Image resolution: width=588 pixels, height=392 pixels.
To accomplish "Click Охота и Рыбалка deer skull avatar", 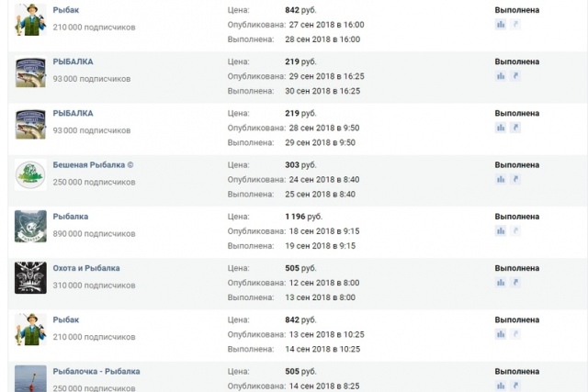I will tap(30, 277).
